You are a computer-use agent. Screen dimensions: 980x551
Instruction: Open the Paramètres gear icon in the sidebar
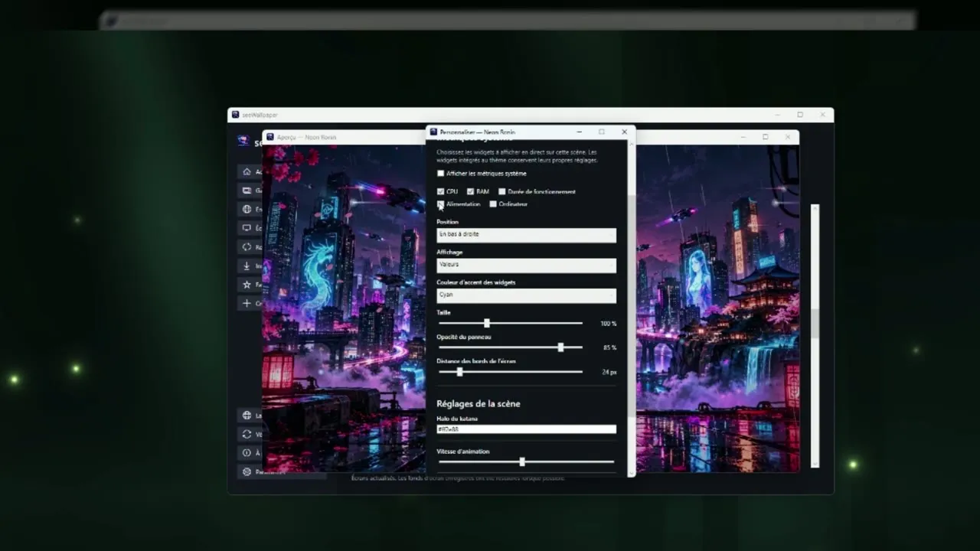(247, 471)
